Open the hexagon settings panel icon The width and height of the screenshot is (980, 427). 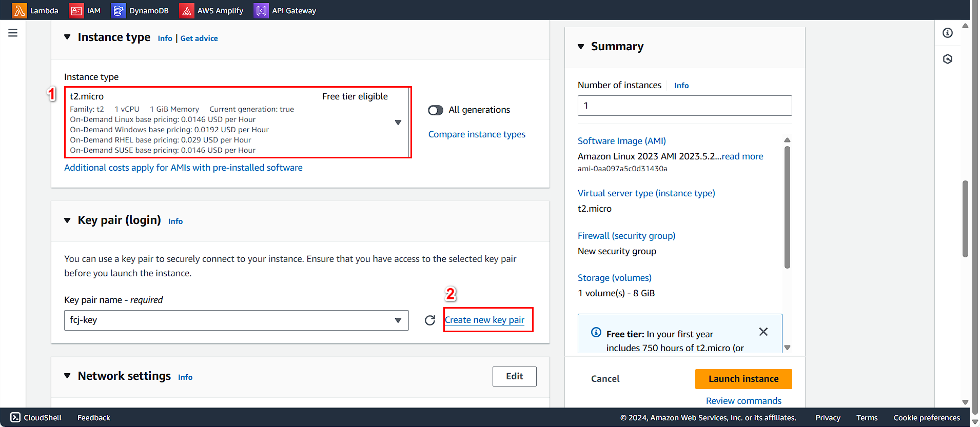coord(948,59)
